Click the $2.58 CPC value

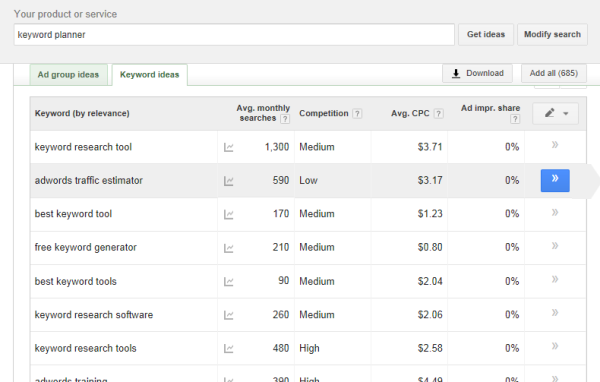point(430,348)
